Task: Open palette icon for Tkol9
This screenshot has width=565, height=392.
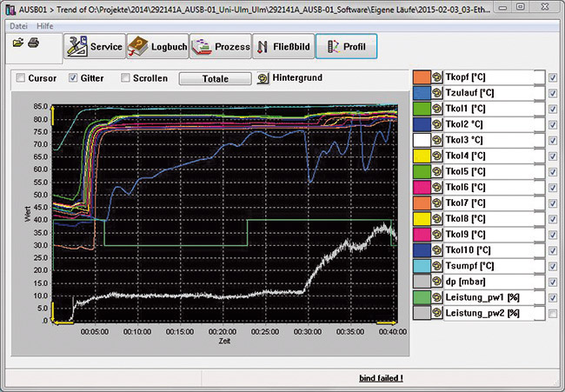Action: pos(437,235)
